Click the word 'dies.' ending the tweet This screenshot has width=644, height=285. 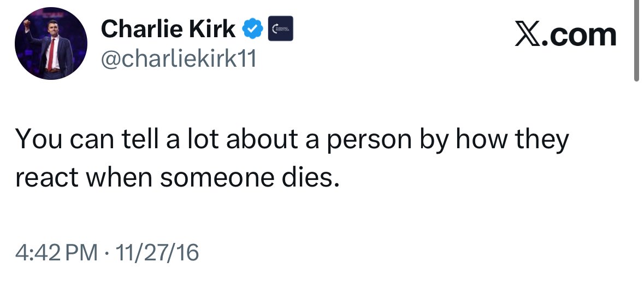point(310,177)
